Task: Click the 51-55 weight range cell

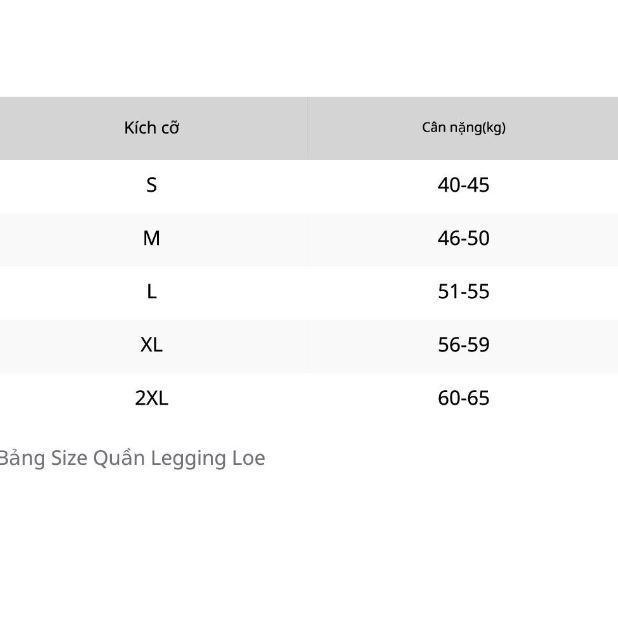Action: (463, 291)
